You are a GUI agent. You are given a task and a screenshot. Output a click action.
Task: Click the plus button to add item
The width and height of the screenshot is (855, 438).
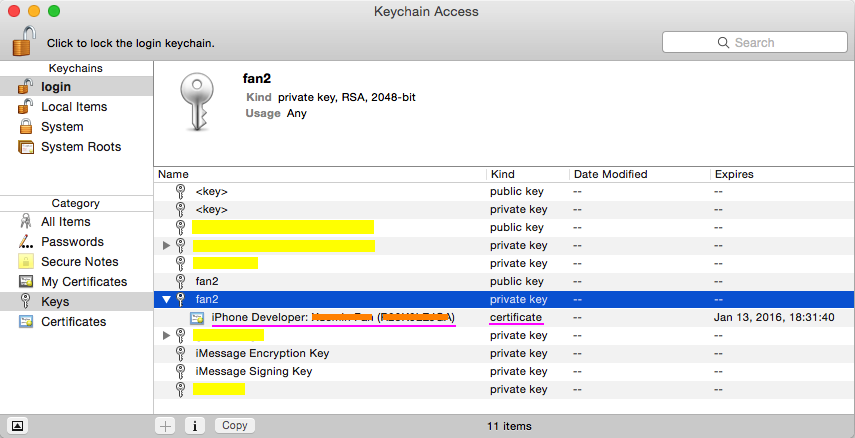click(166, 426)
